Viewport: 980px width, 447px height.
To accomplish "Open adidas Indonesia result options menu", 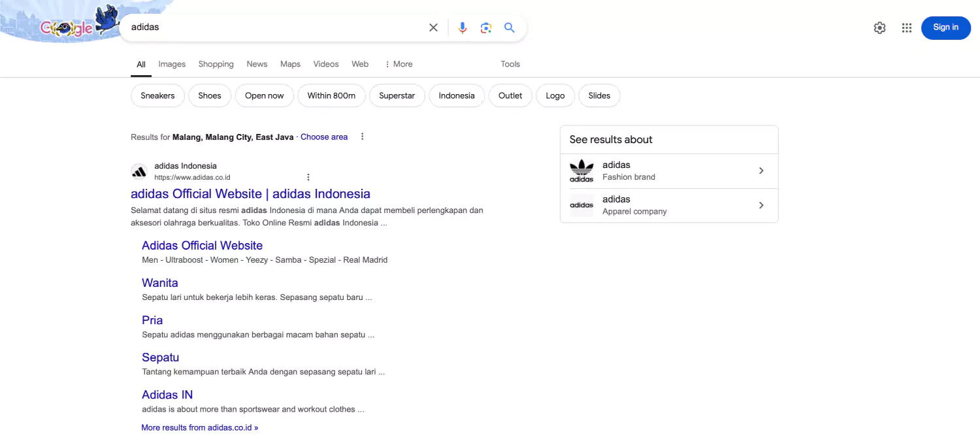I will point(308,177).
